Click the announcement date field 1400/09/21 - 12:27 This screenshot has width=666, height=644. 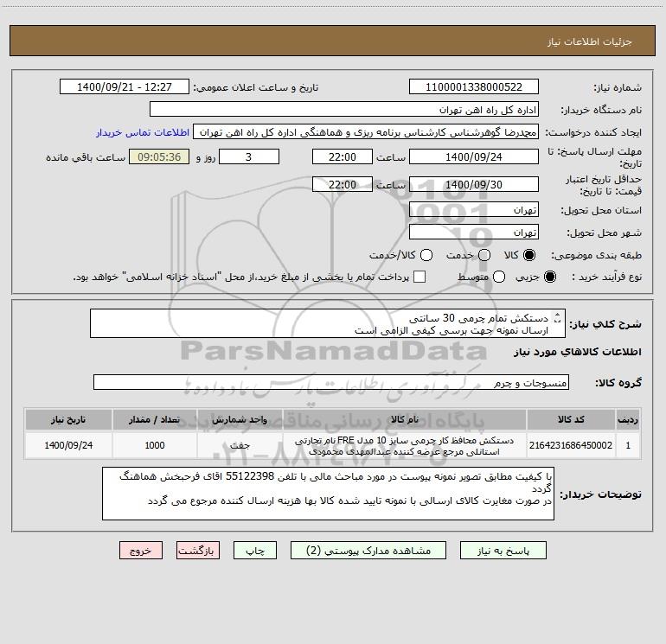(125, 86)
